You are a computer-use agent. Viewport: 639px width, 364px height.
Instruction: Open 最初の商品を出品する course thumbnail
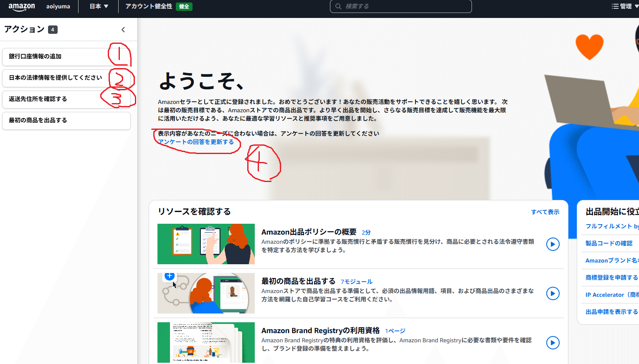coord(206,293)
